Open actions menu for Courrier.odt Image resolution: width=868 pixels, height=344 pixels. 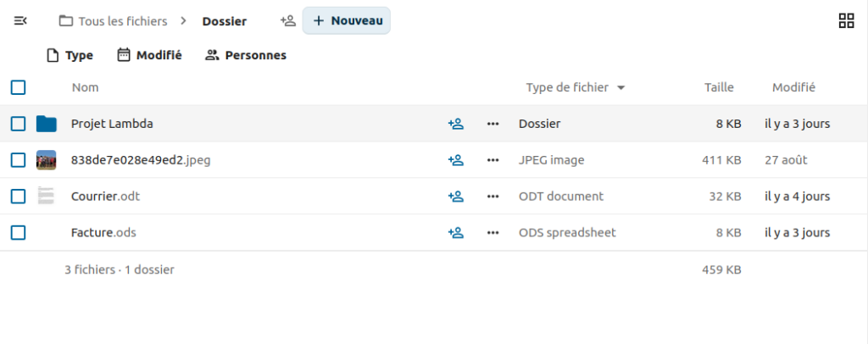tap(492, 197)
